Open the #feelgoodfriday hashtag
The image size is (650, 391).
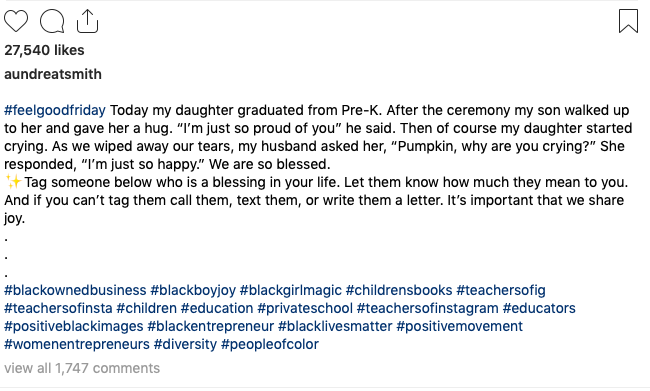(55, 110)
